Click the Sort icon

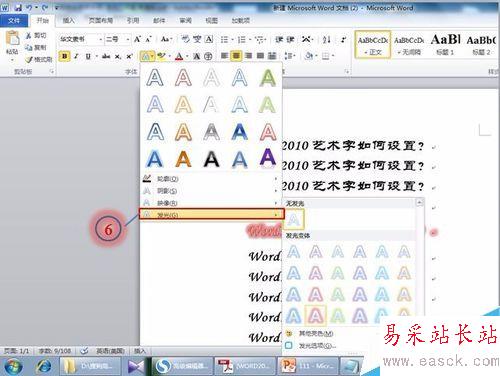[x=326, y=40]
